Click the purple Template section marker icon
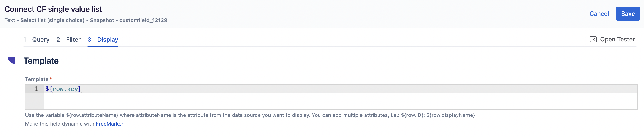The height and width of the screenshot is (137, 644). tap(11, 60)
